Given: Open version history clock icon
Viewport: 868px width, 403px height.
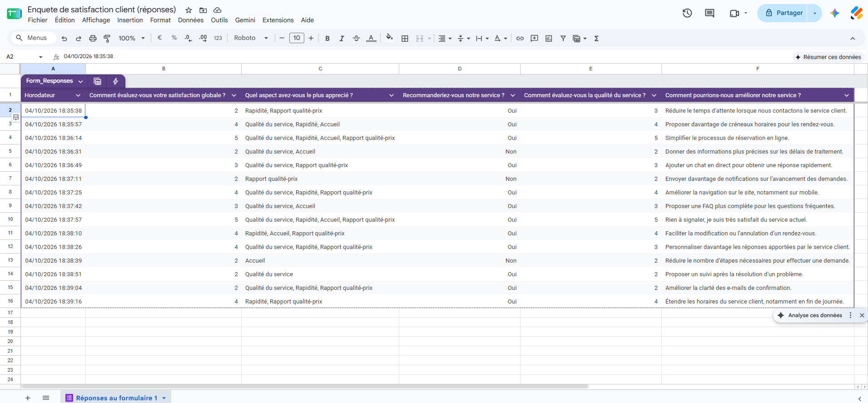Looking at the screenshot, I should point(687,13).
